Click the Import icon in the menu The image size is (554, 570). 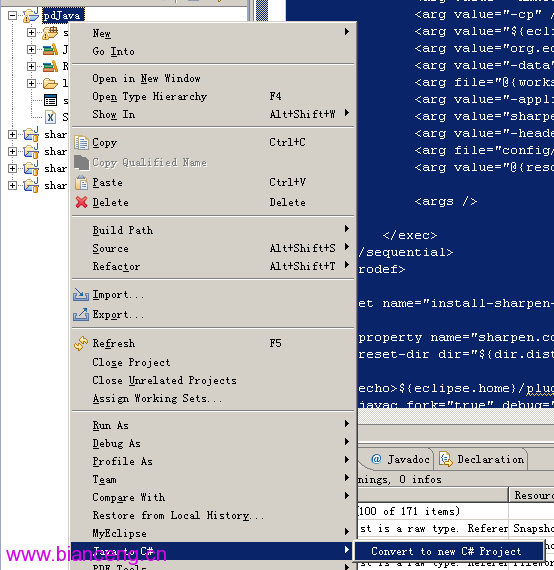(81, 294)
